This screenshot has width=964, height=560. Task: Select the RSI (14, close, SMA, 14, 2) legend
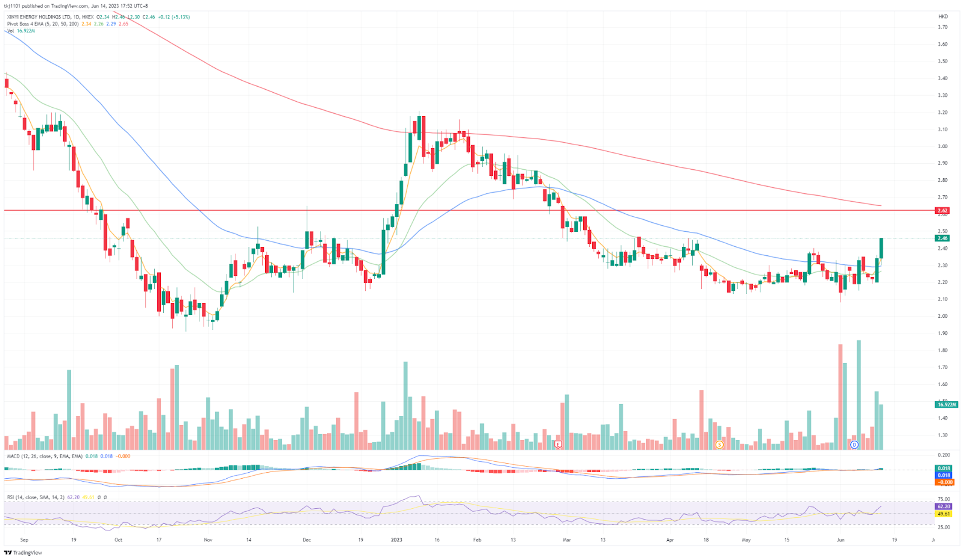click(x=36, y=497)
